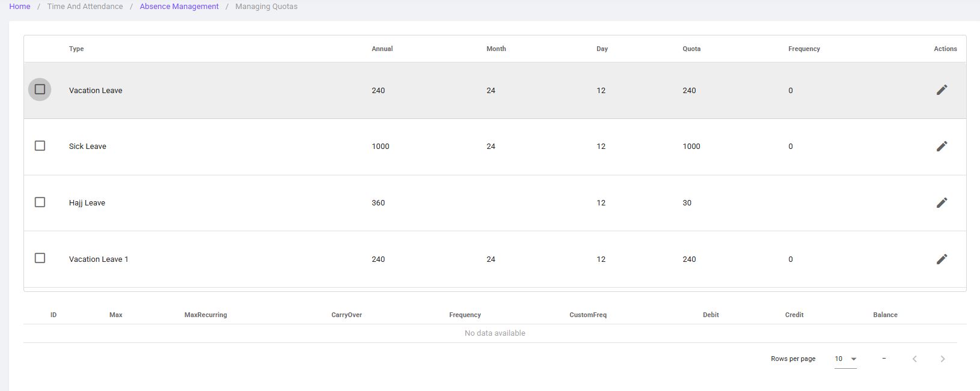Screen dimensions: 980x391
Task: Sort by the Type column header
Action: click(x=76, y=49)
